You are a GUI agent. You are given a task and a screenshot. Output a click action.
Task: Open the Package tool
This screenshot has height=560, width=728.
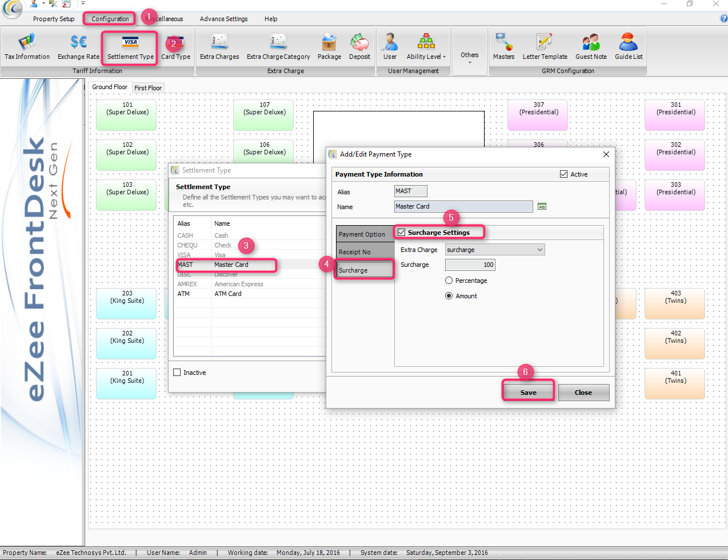pyautogui.click(x=329, y=47)
